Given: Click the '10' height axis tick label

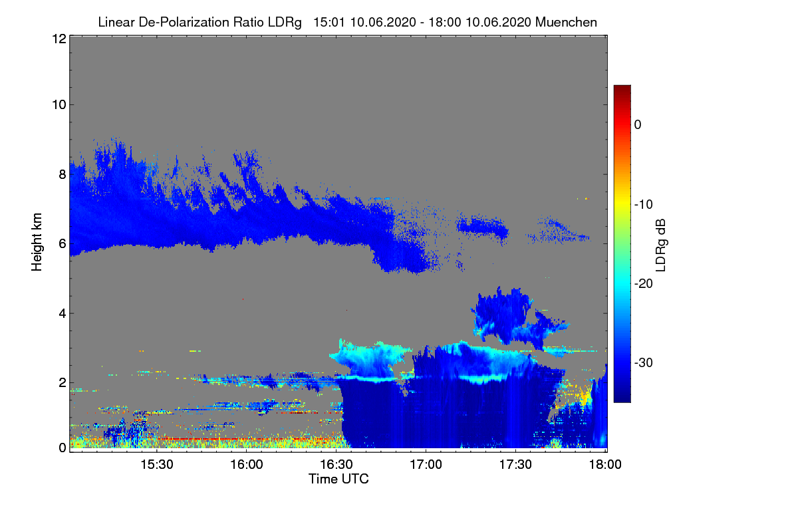Looking at the screenshot, I should pyautogui.click(x=58, y=104).
